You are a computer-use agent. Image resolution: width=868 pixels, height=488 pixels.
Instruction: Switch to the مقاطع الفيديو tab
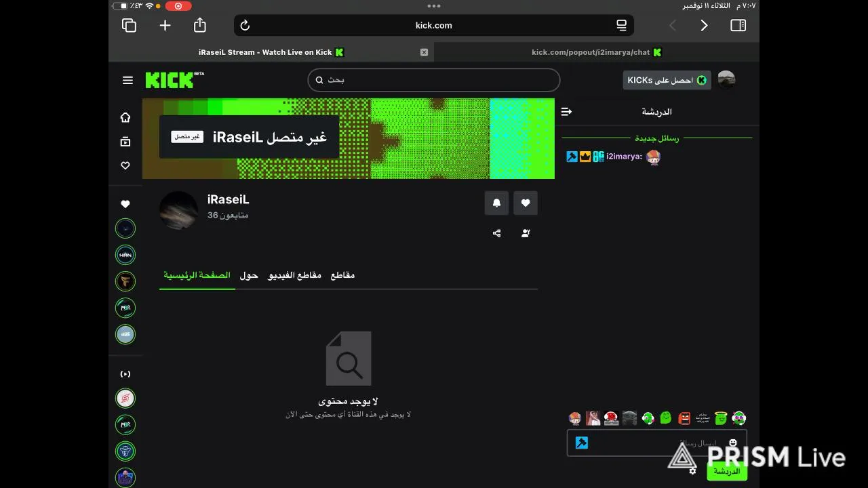click(x=295, y=275)
